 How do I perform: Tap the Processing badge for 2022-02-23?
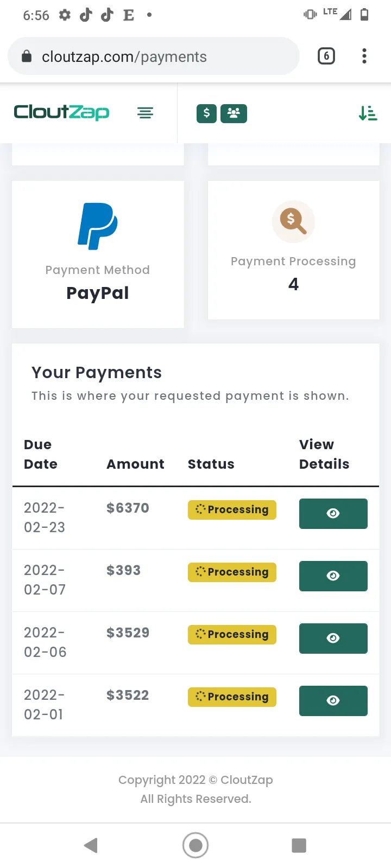(x=232, y=509)
